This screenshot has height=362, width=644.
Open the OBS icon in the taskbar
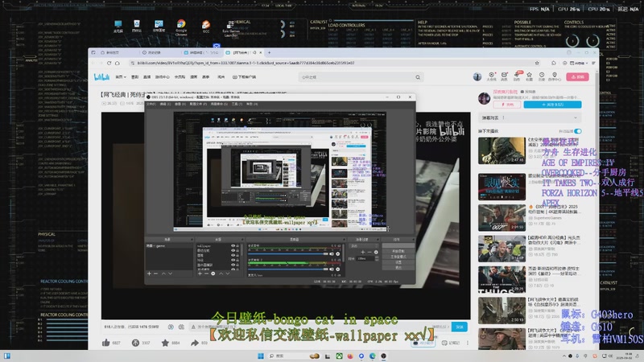pyautogui.click(x=383, y=356)
